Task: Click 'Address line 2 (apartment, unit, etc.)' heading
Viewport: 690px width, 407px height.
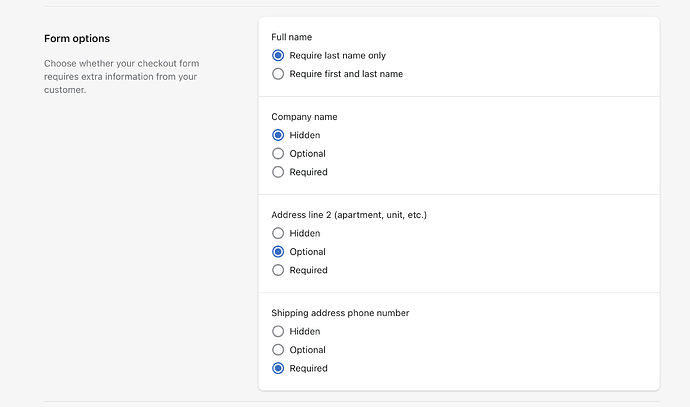Action: tap(349, 215)
